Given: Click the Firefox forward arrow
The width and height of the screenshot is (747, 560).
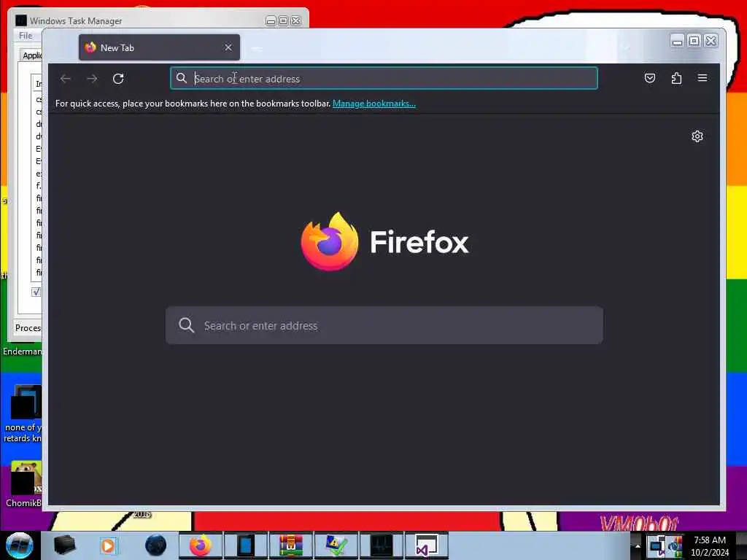Looking at the screenshot, I should pos(92,79).
